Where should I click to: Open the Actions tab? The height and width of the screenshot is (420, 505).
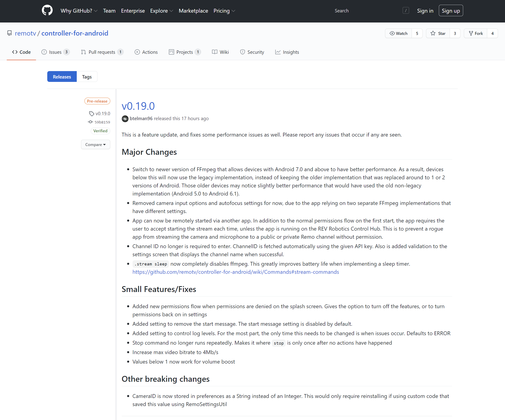point(146,52)
